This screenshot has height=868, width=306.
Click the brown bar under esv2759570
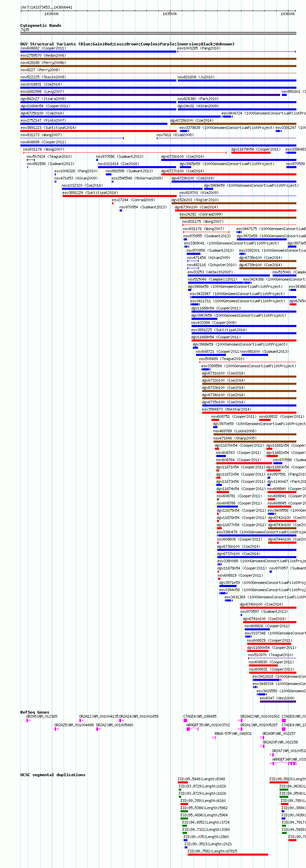158,59
